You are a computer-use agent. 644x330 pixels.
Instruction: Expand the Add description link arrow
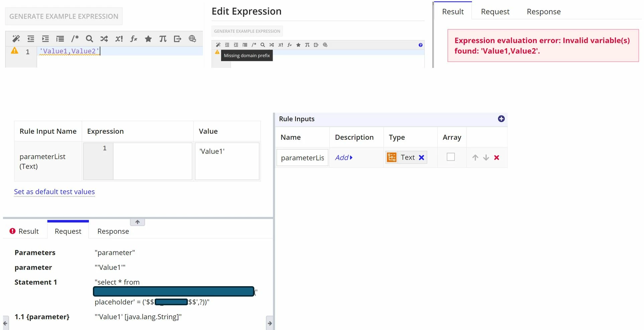tap(351, 157)
